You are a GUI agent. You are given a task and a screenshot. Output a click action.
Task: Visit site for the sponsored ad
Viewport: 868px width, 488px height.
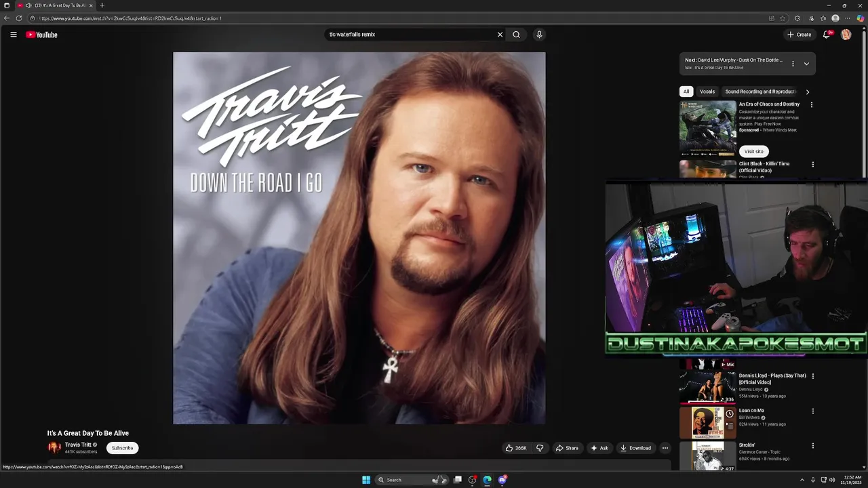754,152
